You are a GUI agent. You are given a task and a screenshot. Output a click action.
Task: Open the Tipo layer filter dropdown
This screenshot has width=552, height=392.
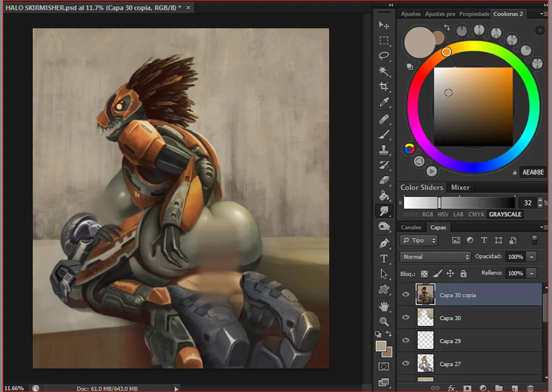coord(419,240)
